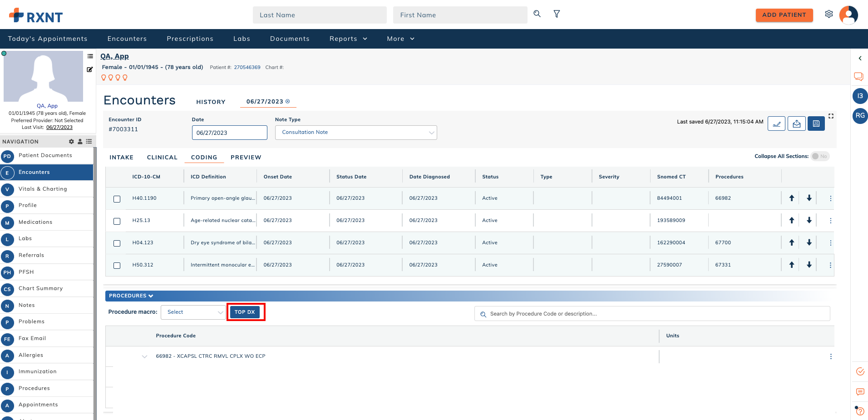Click the Save encounter floppy disk icon
Image resolution: width=868 pixels, height=420 pixels.
(x=816, y=123)
